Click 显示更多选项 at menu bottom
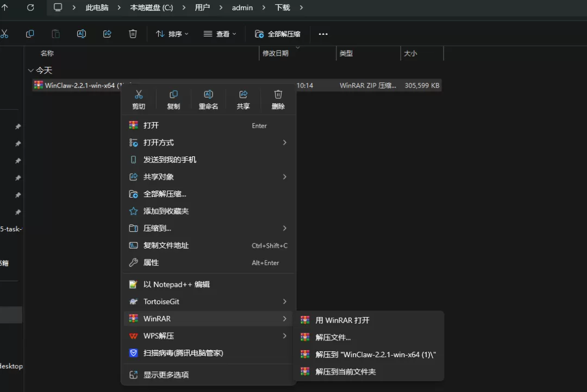Viewport: 587px width, 392px height. (208, 375)
